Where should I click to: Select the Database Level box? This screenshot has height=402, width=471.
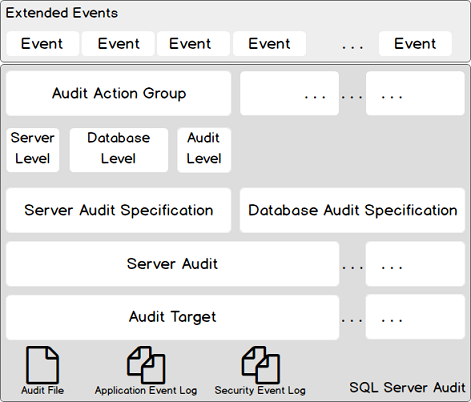tap(119, 150)
